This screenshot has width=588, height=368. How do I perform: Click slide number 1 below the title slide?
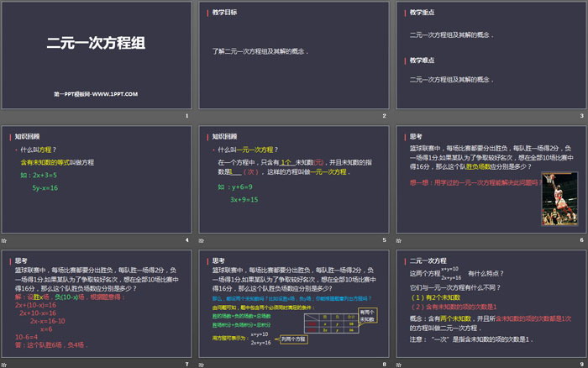[186, 116]
